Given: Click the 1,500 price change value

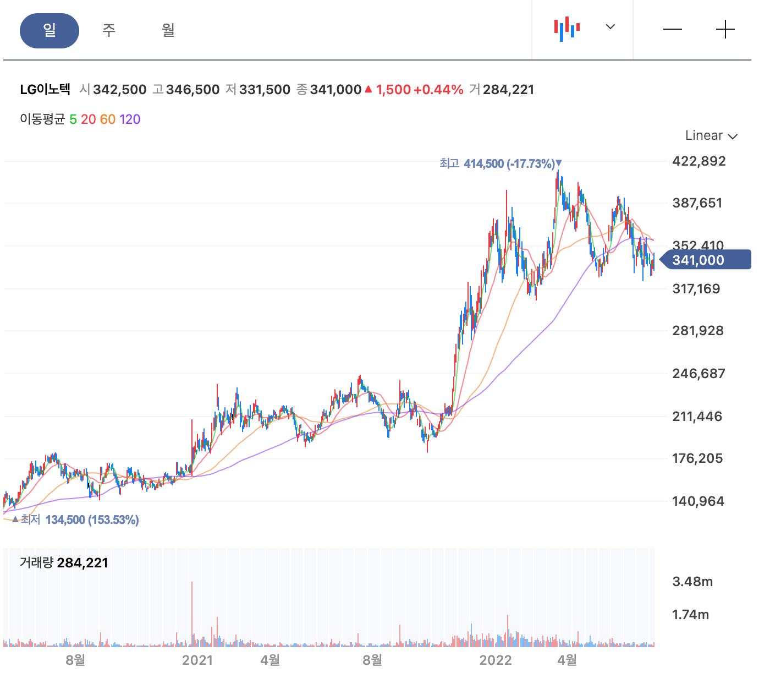Looking at the screenshot, I should [x=393, y=90].
